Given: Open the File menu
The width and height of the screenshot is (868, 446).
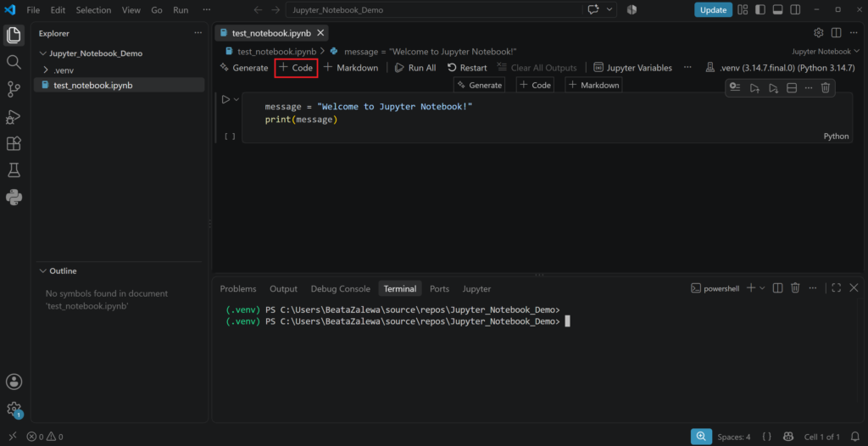Looking at the screenshot, I should pos(33,10).
